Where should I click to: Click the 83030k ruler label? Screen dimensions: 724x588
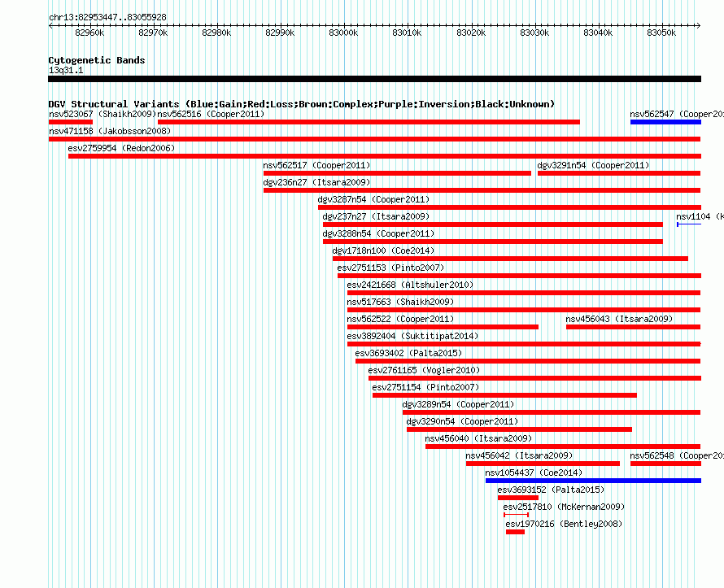pyautogui.click(x=534, y=33)
